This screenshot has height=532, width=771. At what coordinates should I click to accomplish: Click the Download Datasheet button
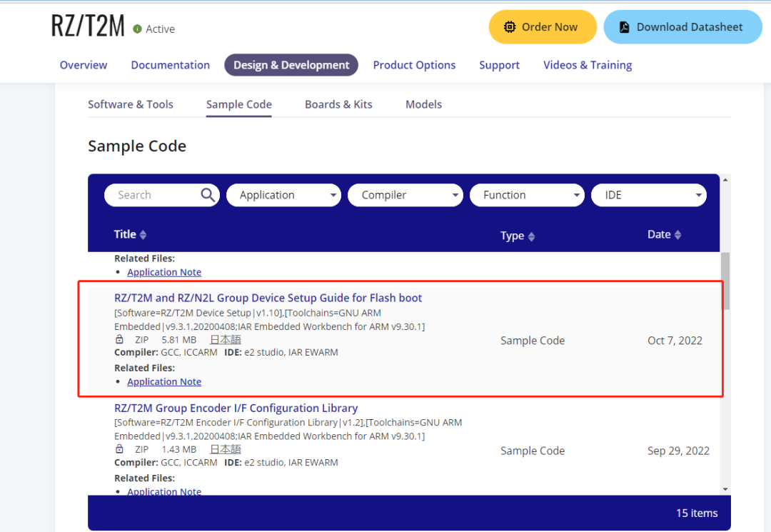(x=682, y=27)
